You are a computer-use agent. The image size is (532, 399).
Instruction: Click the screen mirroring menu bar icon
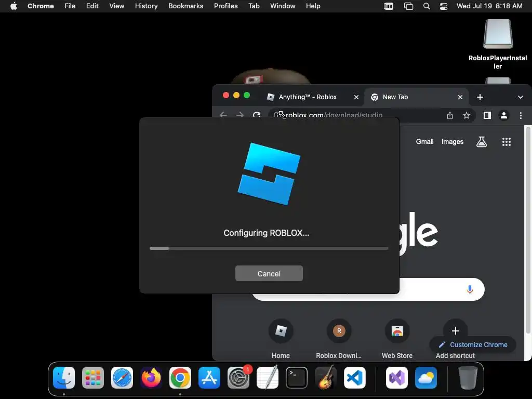pyautogui.click(x=408, y=6)
